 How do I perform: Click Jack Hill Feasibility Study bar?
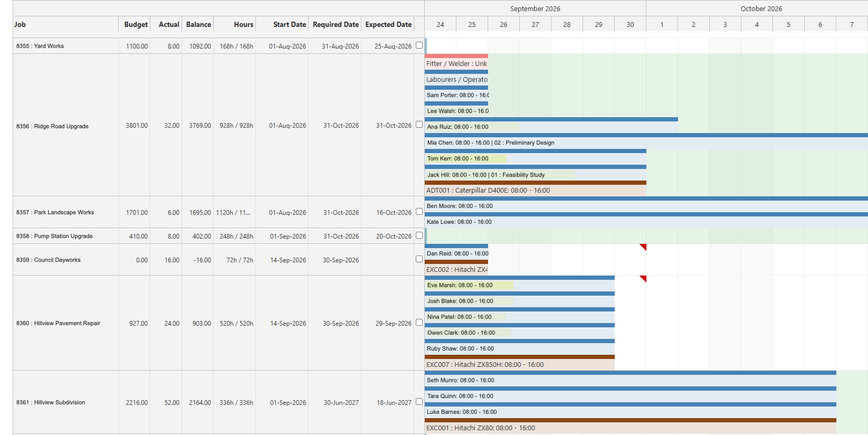(x=536, y=173)
